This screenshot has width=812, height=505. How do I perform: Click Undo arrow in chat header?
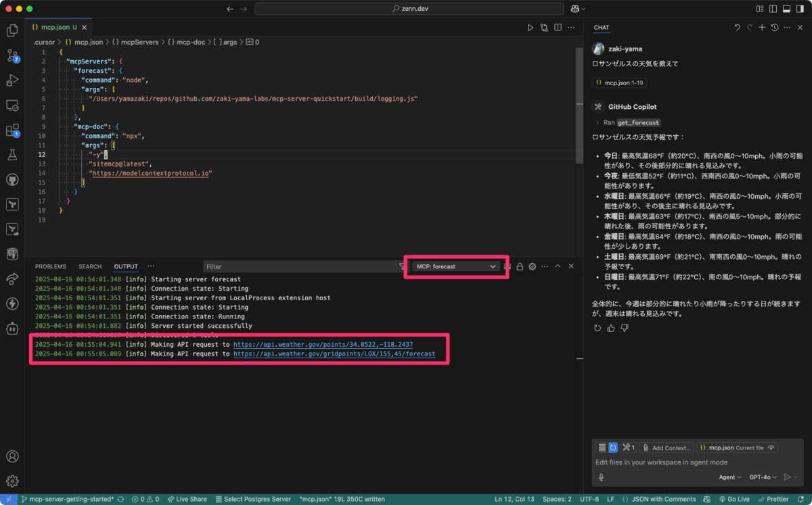pyautogui.click(x=737, y=28)
